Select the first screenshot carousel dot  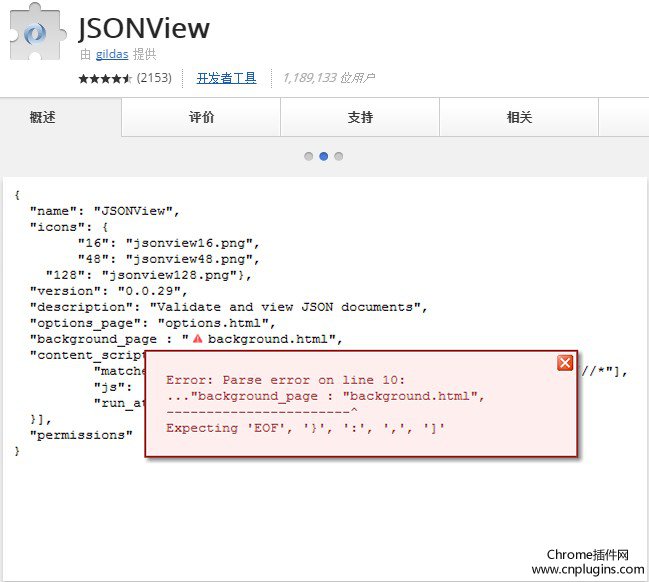point(308,156)
